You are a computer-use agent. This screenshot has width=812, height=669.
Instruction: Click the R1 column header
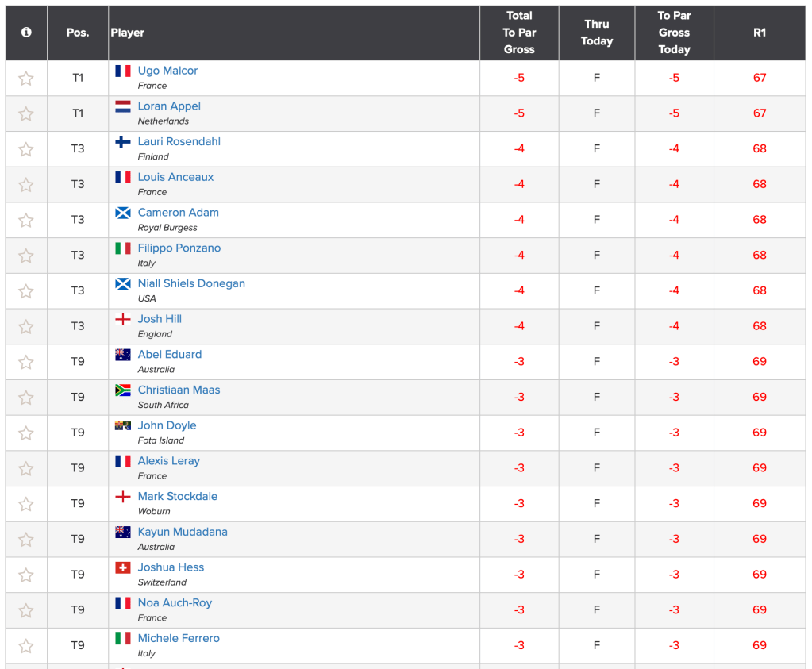(760, 33)
